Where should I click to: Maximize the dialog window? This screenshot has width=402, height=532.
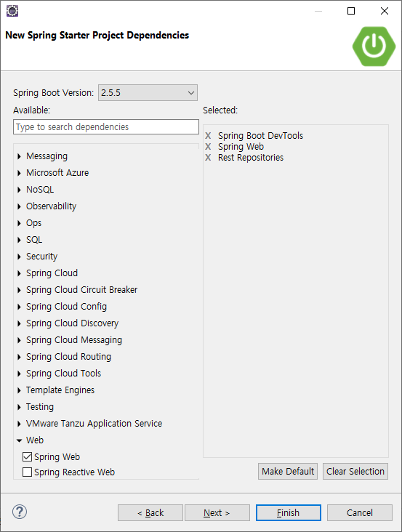click(351, 11)
